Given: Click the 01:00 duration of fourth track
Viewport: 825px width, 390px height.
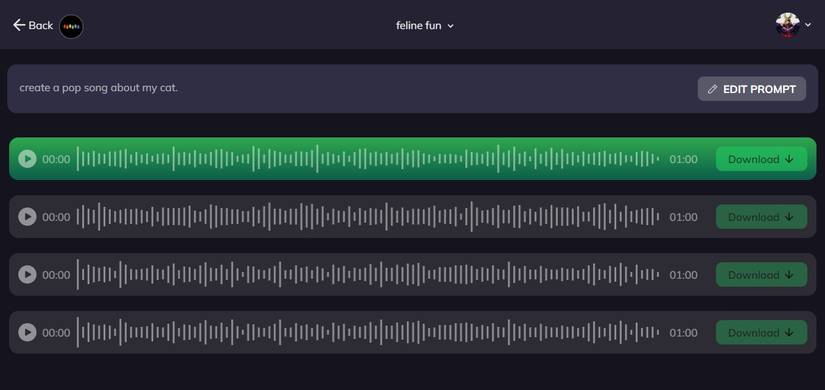Looking at the screenshot, I should click(x=683, y=333).
